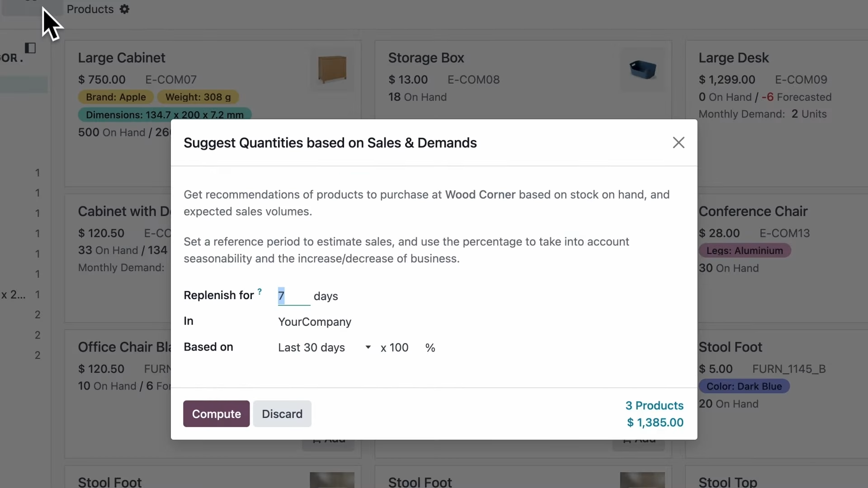Image resolution: width=868 pixels, height=488 pixels.
Task: Click the Large Cabinet product image
Action: [x=332, y=69]
